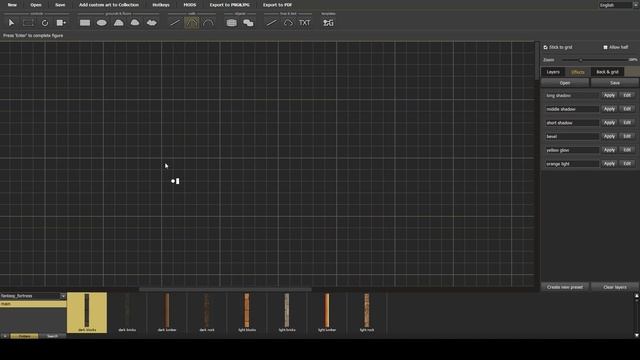Switch to the Back & grid tab
Viewport: 640px width, 360px height.
point(607,72)
